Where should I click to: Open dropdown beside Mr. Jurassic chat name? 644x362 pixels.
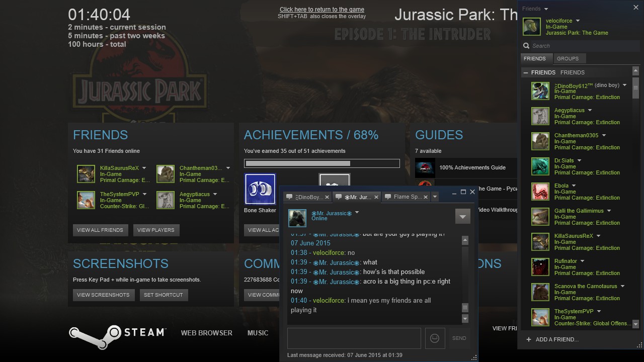coord(357,213)
